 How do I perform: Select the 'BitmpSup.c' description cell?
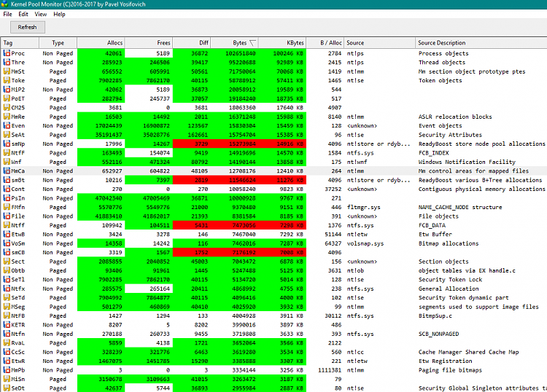[435, 315]
